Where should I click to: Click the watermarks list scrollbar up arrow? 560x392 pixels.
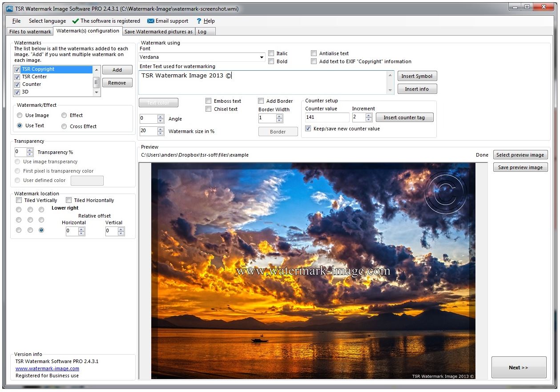(97, 70)
